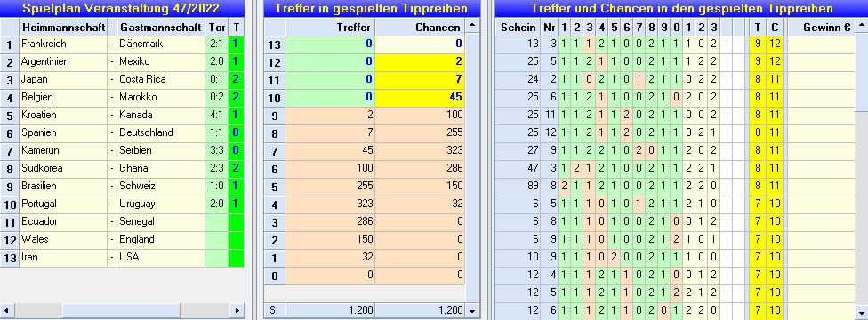Select the Ecuador team cell

click(x=63, y=221)
